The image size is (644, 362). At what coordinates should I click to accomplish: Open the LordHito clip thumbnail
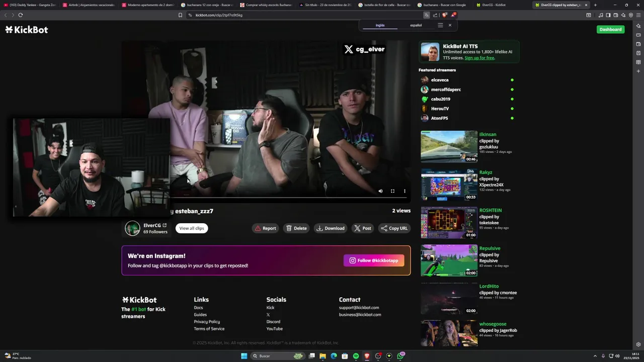pos(449,298)
